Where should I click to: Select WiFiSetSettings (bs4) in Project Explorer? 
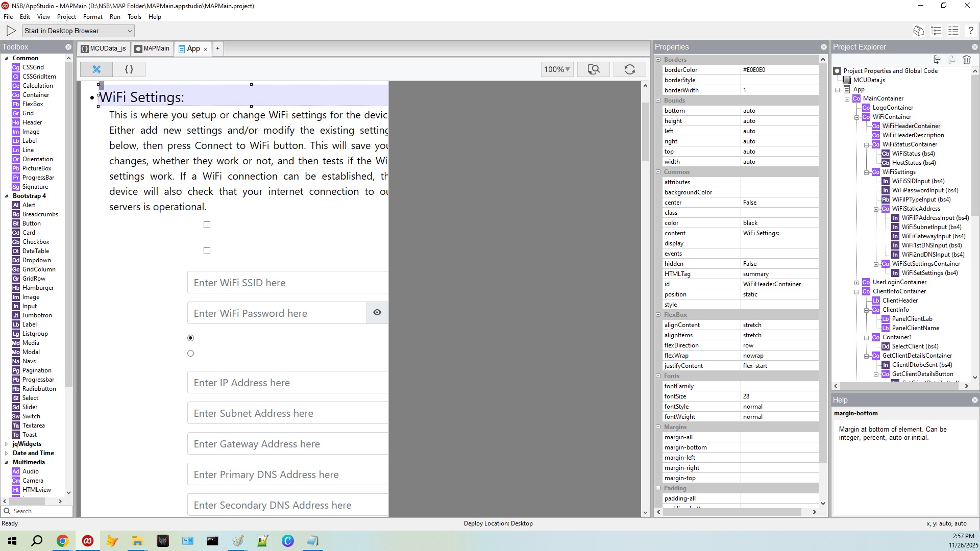pyautogui.click(x=929, y=273)
